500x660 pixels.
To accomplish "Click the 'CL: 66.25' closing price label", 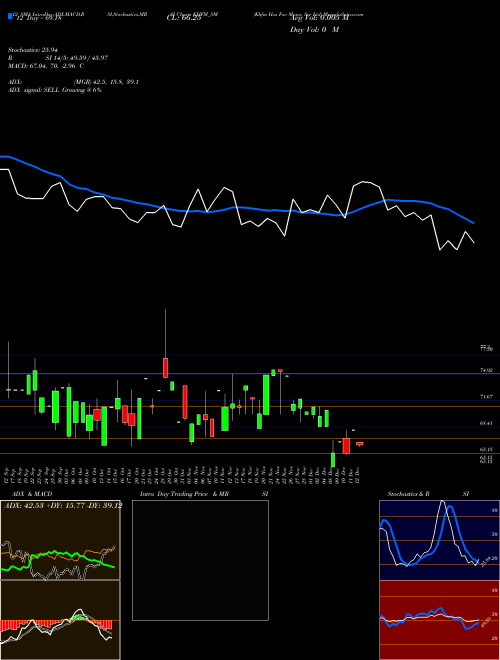I will pyautogui.click(x=184, y=18).
